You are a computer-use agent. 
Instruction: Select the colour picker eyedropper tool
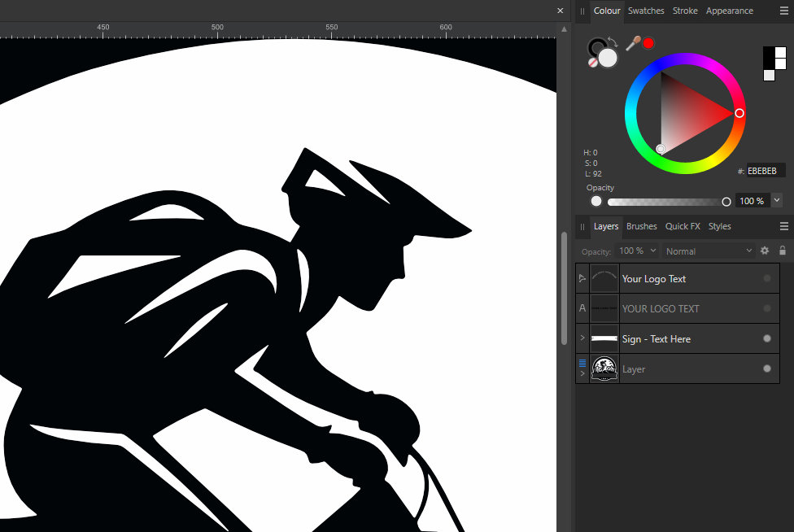(x=632, y=42)
